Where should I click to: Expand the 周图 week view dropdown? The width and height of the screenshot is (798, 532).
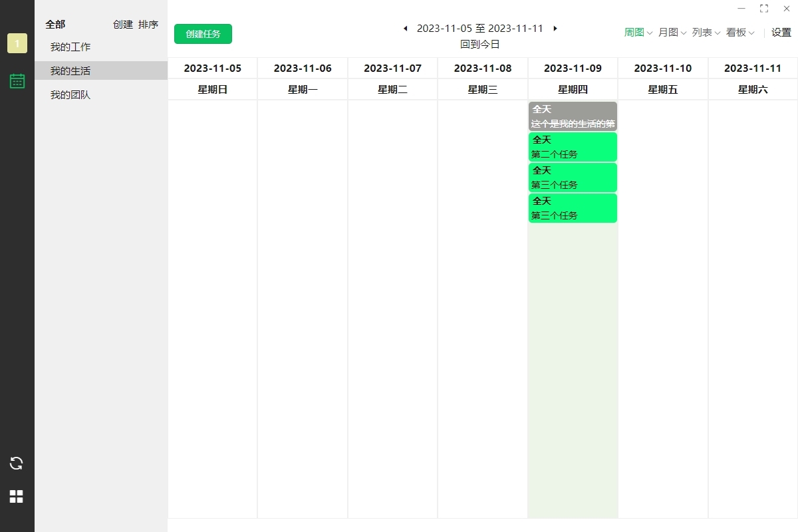point(638,33)
